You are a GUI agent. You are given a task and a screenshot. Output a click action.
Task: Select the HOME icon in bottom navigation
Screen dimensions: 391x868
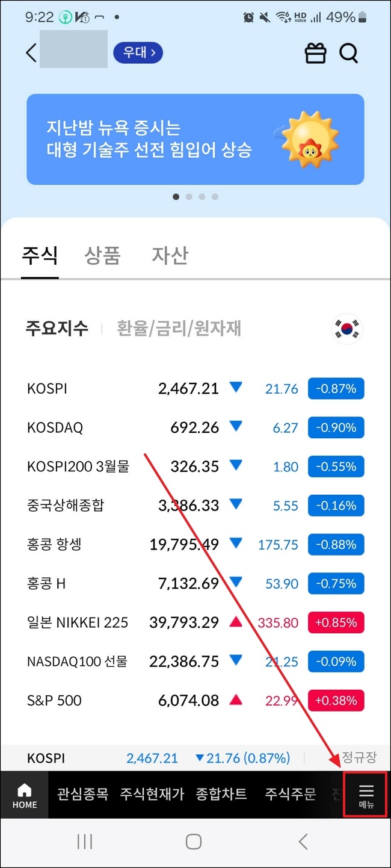(24, 795)
